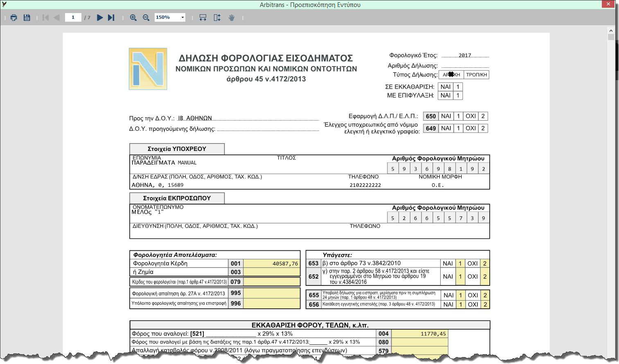Click the tax year value 2017
The width and height of the screenshot is (619, 364).
tap(465, 55)
